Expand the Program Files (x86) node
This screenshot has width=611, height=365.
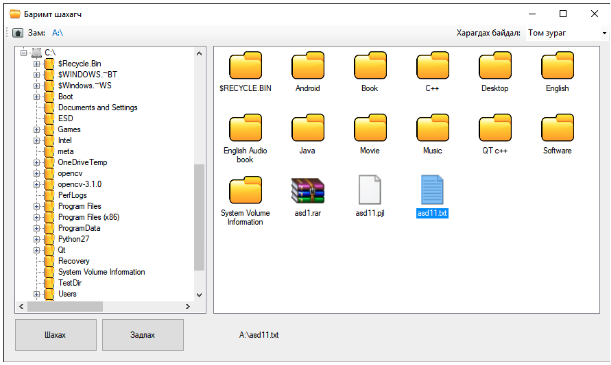coord(37,217)
